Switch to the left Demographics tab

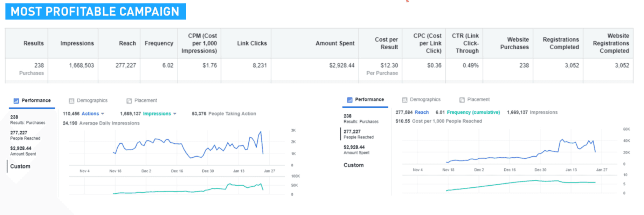[88, 101]
